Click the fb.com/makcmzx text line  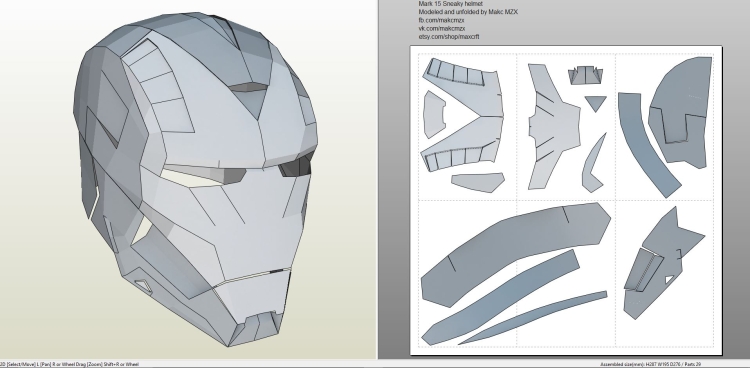tap(441, 20)
